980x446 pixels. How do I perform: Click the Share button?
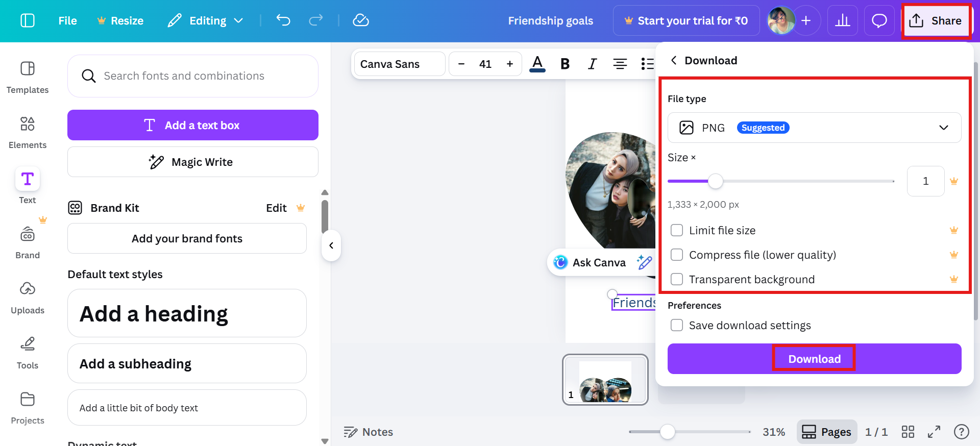[936, 20]
